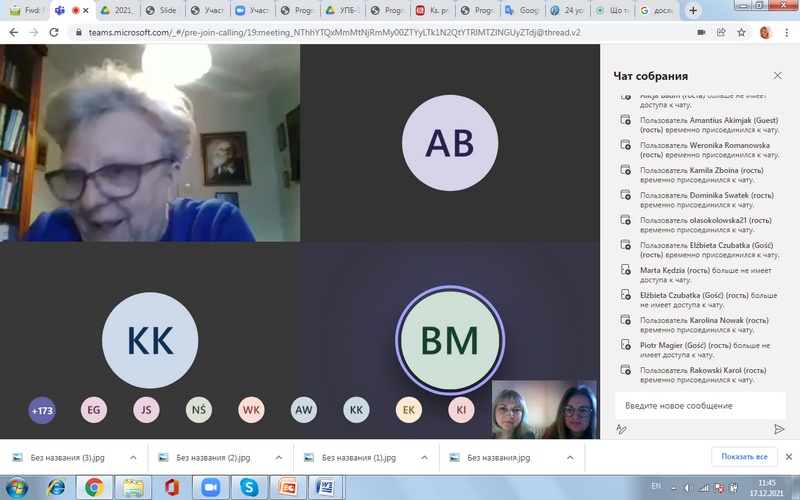Expand options for Без названия (2).jpg download
Viewport: 800px width, 500px height.
pos(279,457)
